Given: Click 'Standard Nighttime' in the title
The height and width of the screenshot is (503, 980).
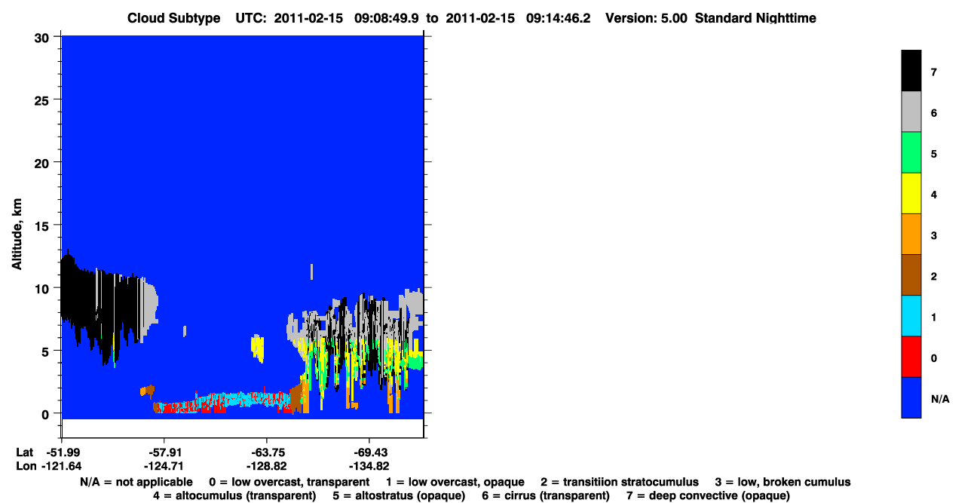Looking at the screenshot, I should (756, 17).
